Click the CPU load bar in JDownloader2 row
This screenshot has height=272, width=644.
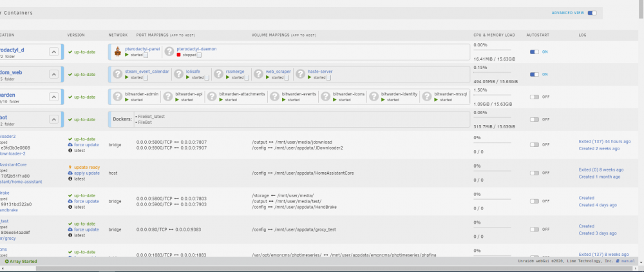tap(492, 143)
